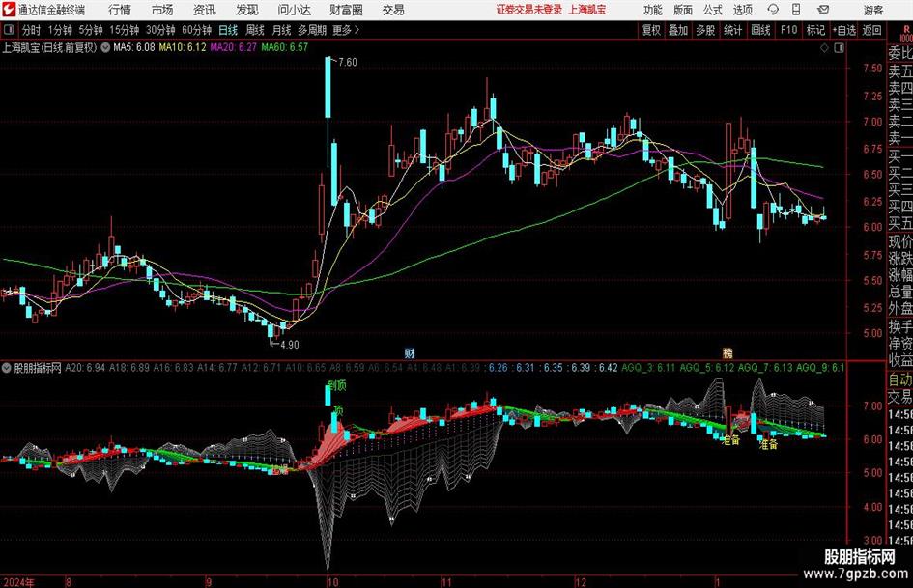Switch to the 15分钟 period tab
Screen dimensions: 913x588
[x=125, y=30]
